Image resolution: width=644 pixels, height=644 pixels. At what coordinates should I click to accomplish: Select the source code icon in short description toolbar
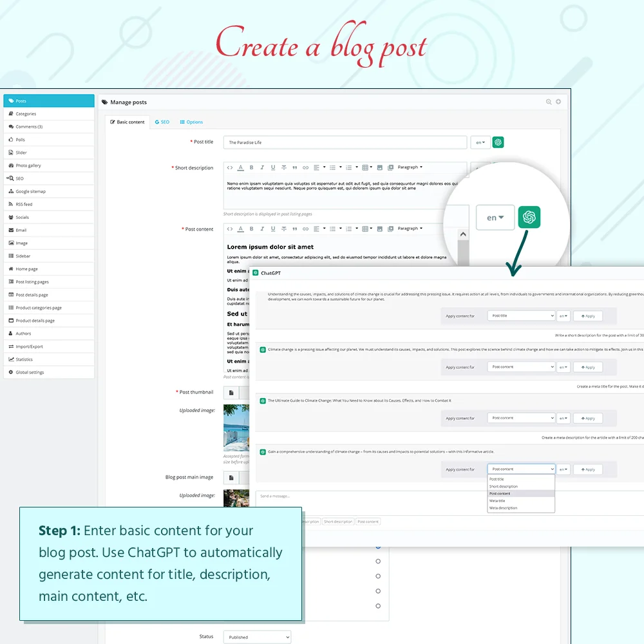pos(230,167)
